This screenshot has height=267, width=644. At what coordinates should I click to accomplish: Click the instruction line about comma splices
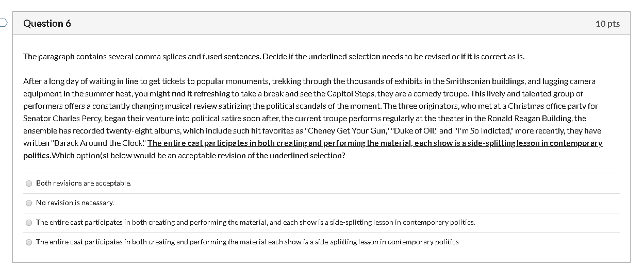[274, 56]
